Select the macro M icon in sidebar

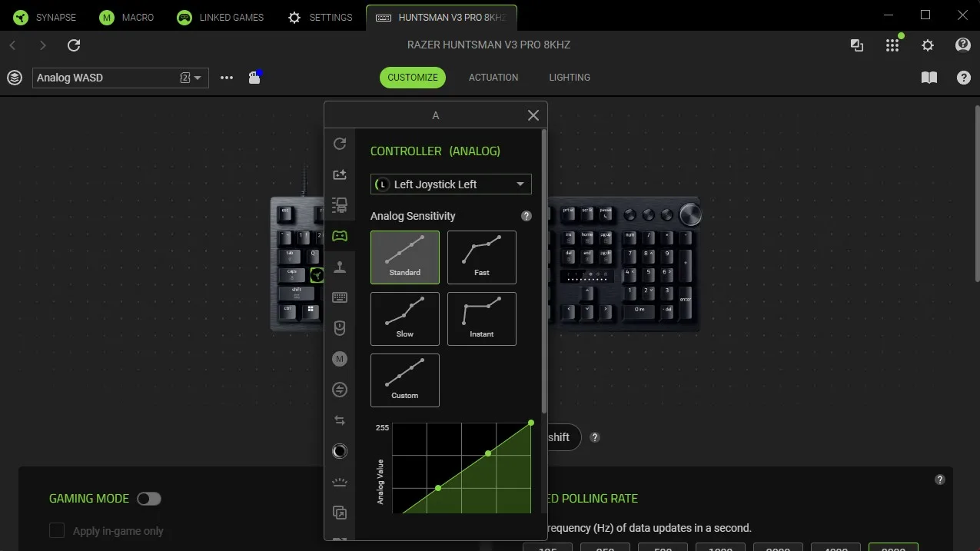click(x=340, y=359)
